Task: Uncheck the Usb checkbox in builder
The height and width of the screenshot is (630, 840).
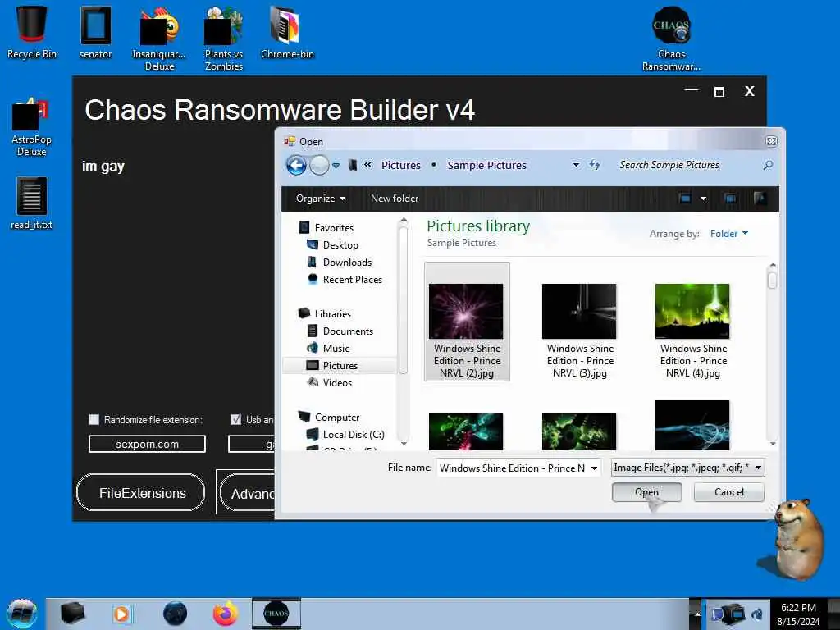Action: click(235, 419)
